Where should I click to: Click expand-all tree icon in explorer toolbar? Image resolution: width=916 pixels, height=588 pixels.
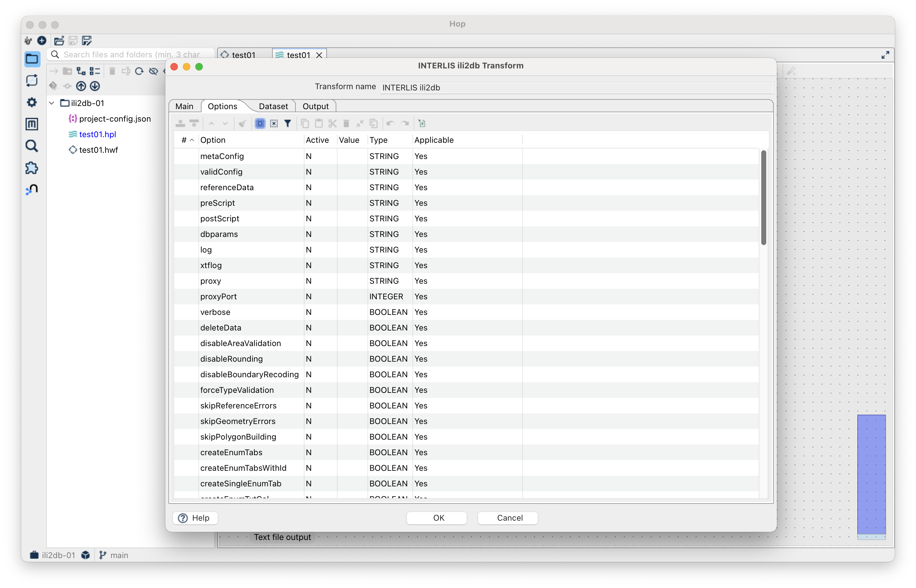point(81,71)
